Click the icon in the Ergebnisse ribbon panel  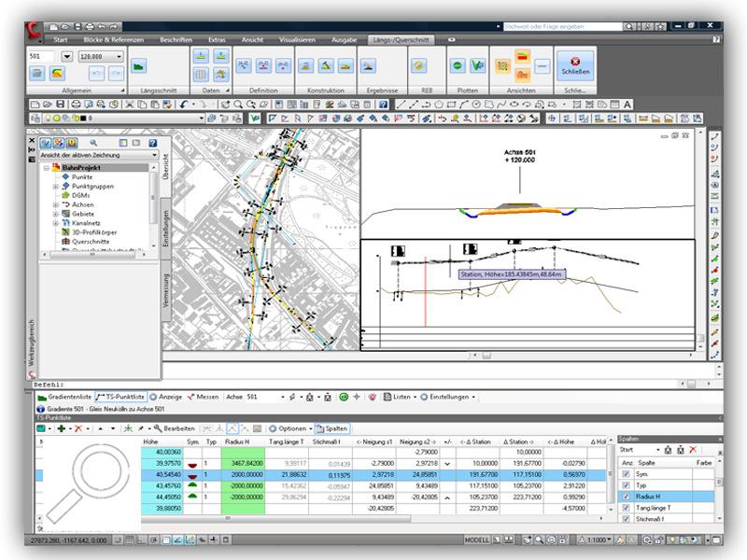pyautogui.click(x=368, y=65)
